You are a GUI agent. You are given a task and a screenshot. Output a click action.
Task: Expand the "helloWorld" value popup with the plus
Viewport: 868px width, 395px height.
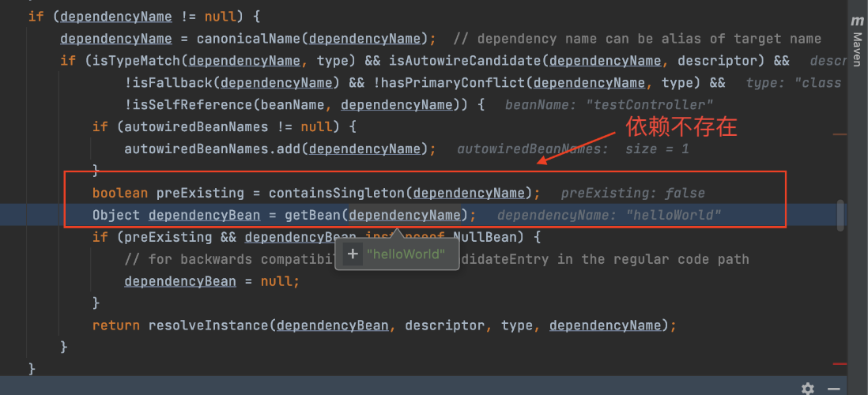(x=353, y=254)
